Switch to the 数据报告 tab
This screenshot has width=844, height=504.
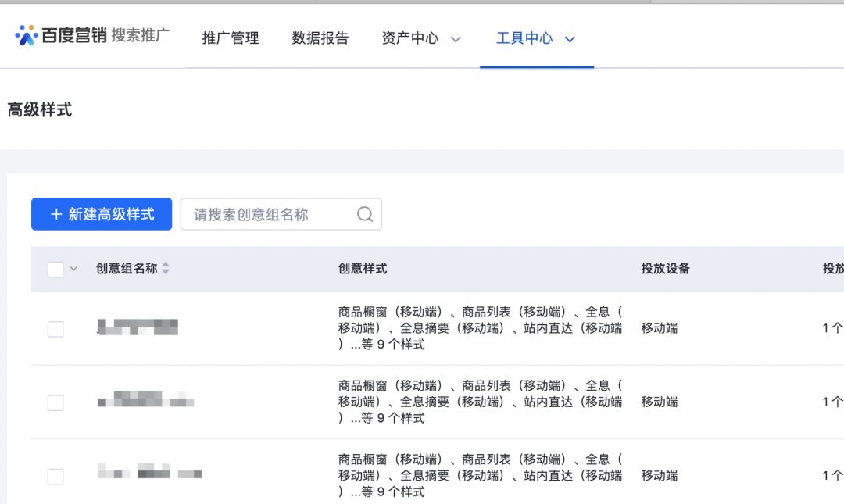[x=320, y=37]
